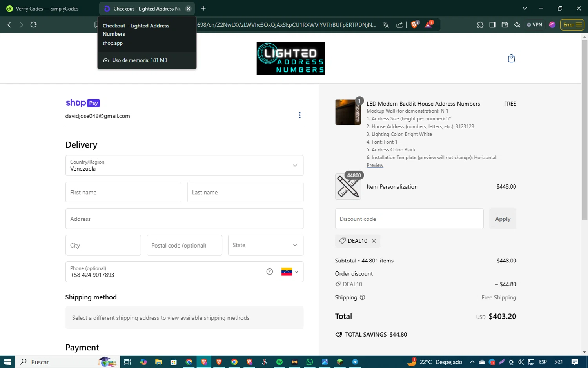The image size is (588, 368).
Task: Click the taskbar Buscar search box
Action: pos(67,362)
